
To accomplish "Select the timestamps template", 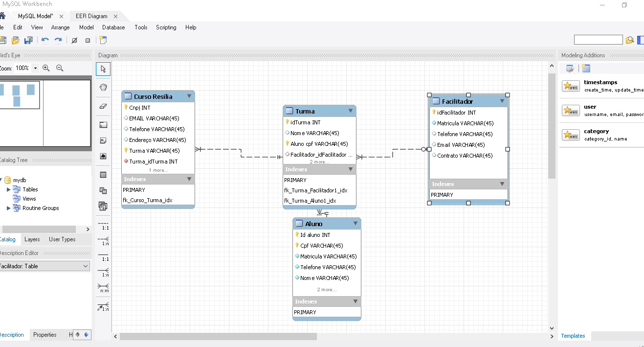I will [601, 86].
